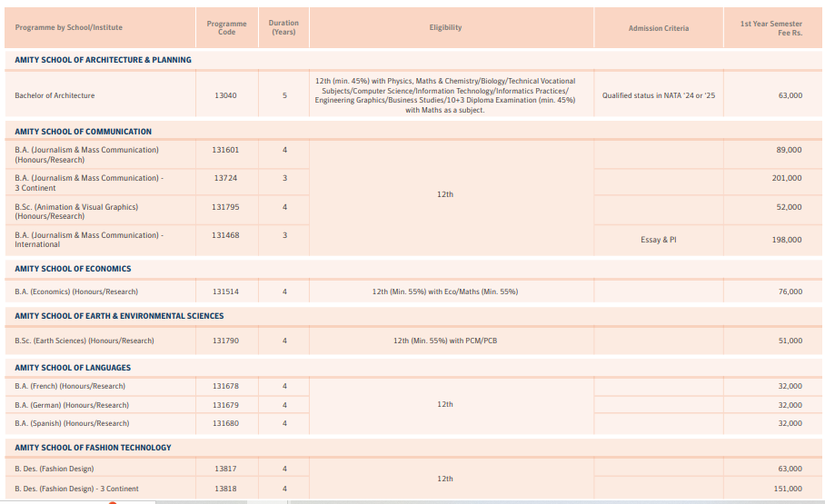
Task: Click the 32,000 fee for B.A. French
Action: (x=790, y=386)
